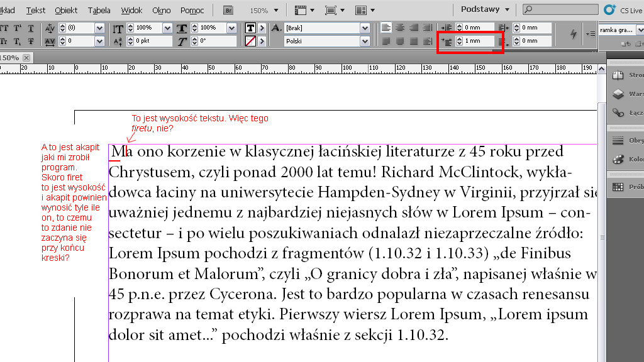Click the Quick Apply lightning bolt icon
Screen dimensions: 644x362
tap(573, 35)
